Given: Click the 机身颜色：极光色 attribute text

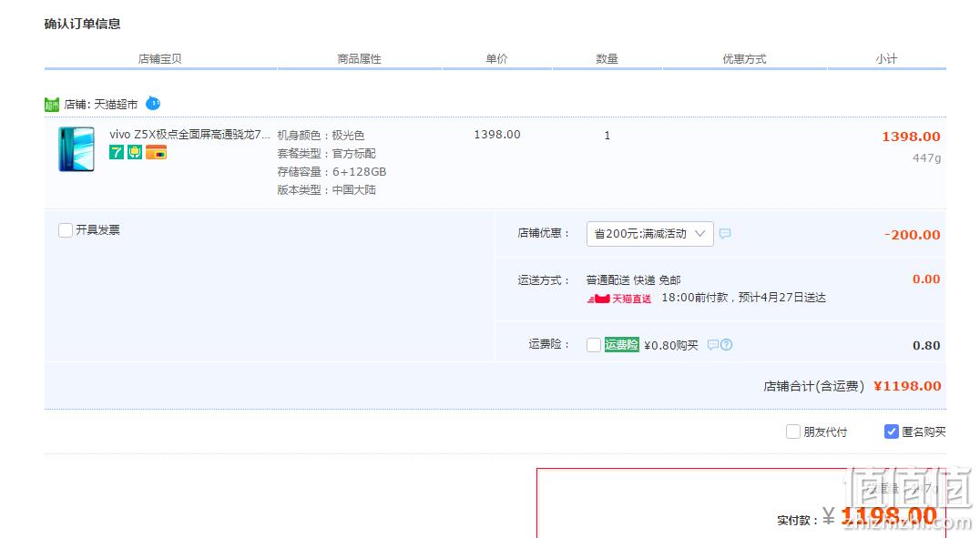Looking at the screenshot, I should point(321,135).
